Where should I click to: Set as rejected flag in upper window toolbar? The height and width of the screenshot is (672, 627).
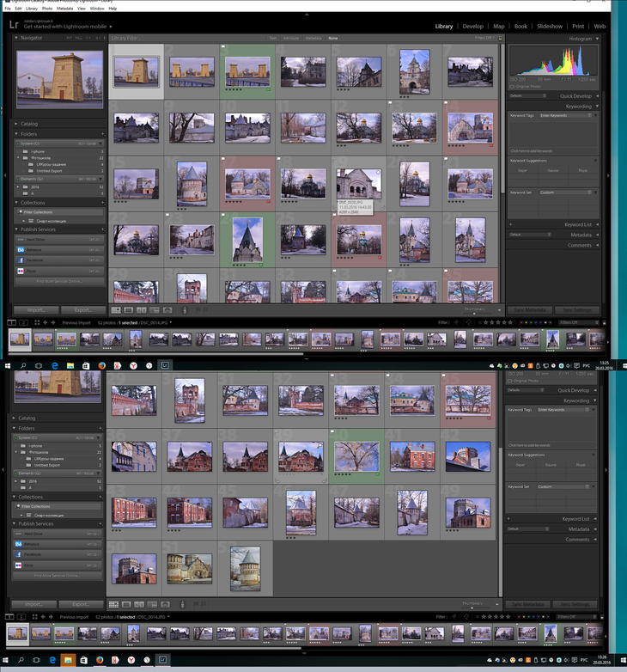[205, 309]
